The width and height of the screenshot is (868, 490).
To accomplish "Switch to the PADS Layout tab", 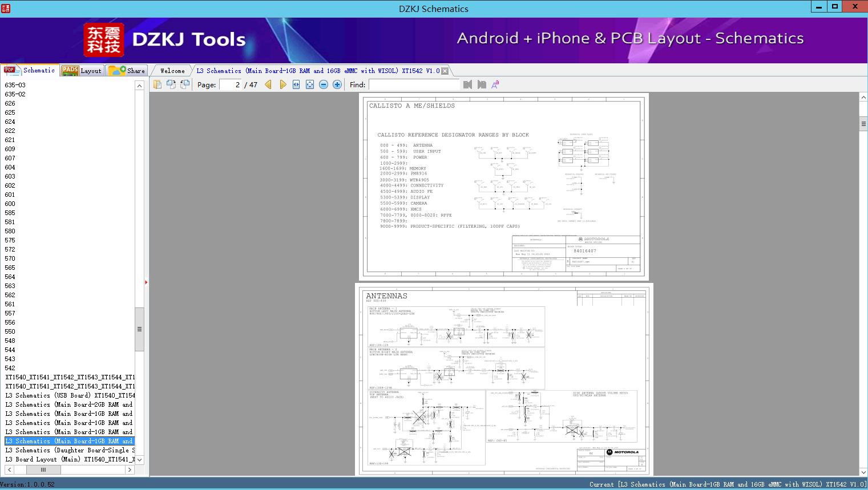I will 82,70.
